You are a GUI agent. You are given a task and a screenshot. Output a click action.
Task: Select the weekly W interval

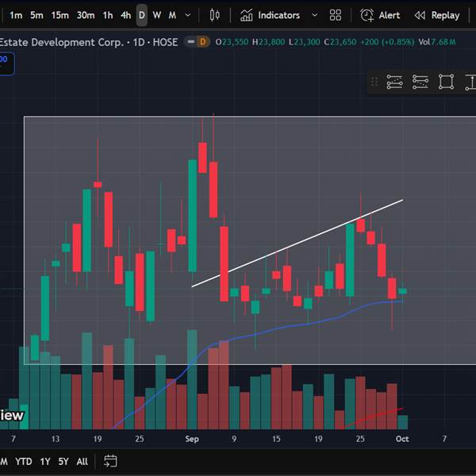(x=156, y=15)
